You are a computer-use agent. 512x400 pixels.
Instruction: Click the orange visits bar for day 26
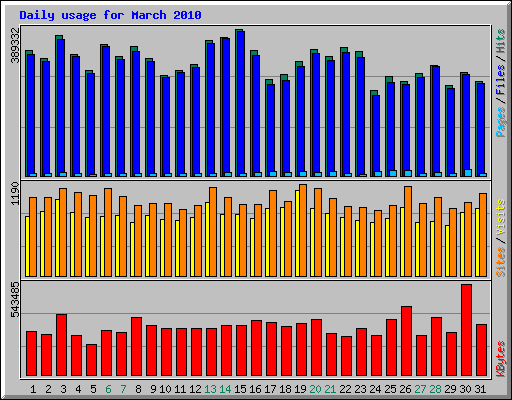pyautogui.click(x=408, y=231)
